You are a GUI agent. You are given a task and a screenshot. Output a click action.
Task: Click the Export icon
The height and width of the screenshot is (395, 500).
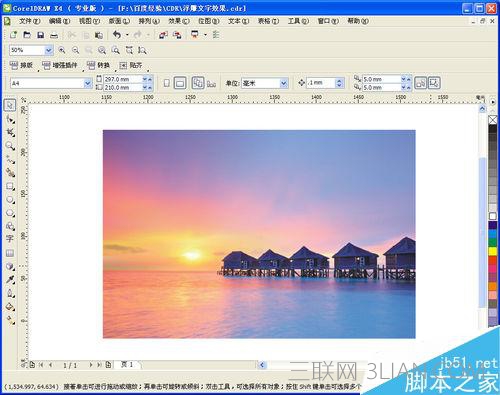pos(177,35)
